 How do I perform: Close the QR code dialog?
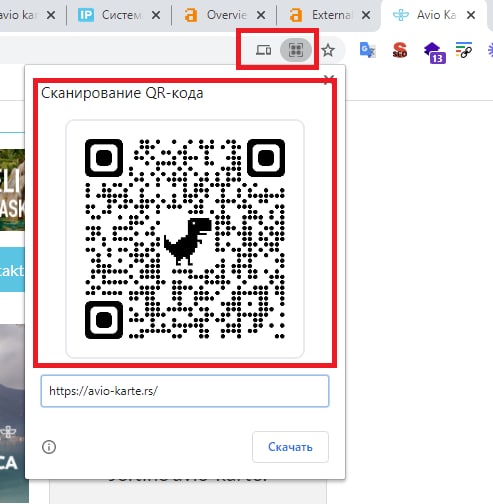[x=329, y=79]
